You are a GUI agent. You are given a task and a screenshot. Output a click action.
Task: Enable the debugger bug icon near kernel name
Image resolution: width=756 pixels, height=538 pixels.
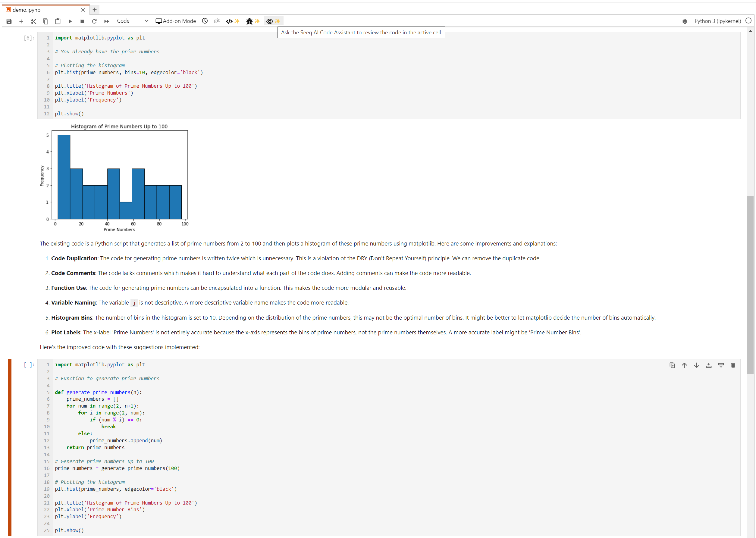pyautogui.click(x=685, y=21)
